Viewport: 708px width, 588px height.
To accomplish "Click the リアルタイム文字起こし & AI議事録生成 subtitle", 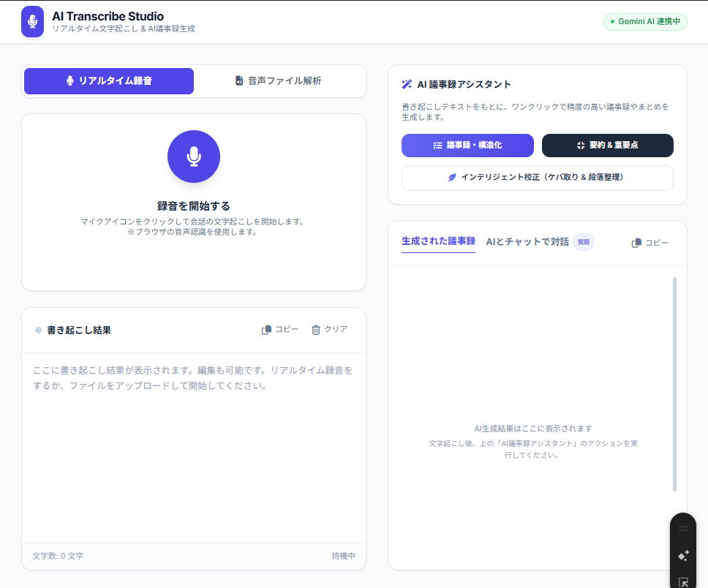I will 124,29.
